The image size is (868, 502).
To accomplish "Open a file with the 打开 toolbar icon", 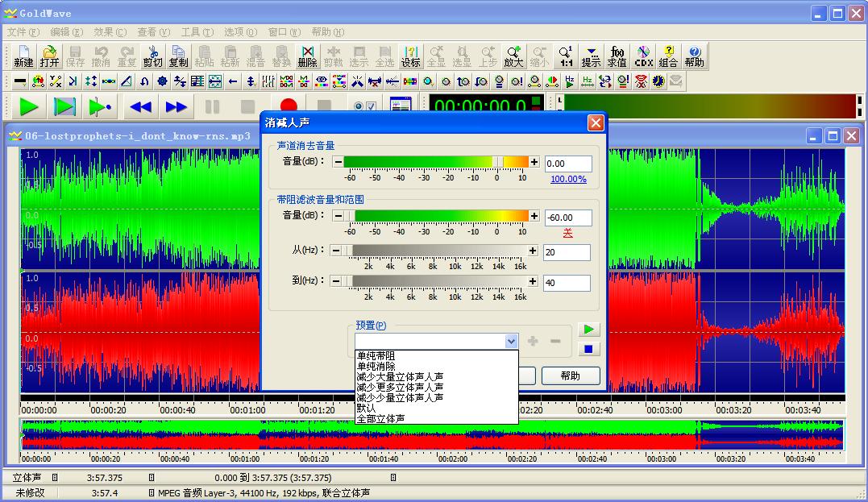I will [49, 56].
